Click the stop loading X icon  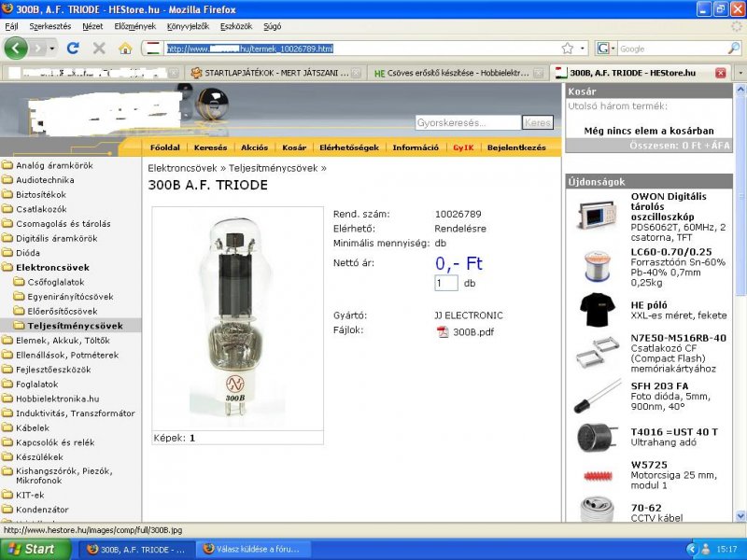pos(99,49)
